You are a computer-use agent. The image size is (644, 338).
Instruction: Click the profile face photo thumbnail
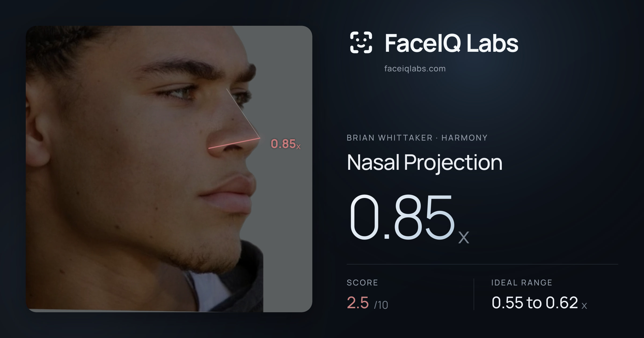click(x=169, y=169)
